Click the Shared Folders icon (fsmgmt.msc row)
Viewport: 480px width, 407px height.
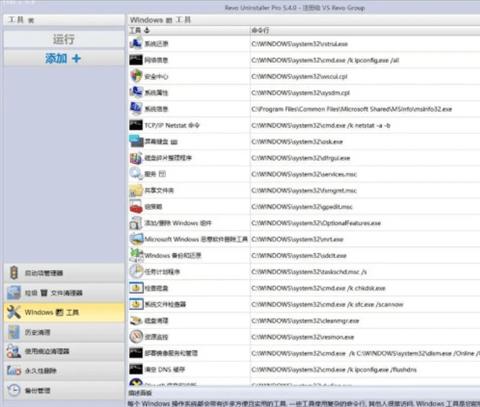pos(136,190)
